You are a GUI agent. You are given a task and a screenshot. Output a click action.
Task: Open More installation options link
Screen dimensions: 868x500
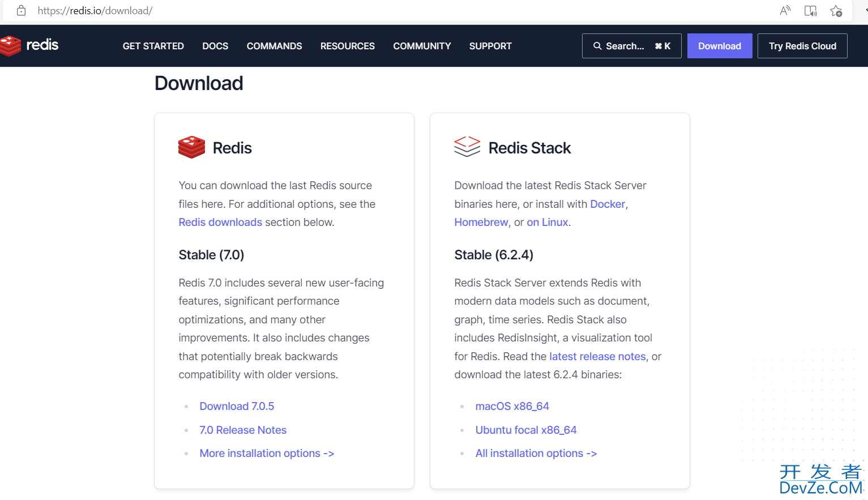(267, 453)
